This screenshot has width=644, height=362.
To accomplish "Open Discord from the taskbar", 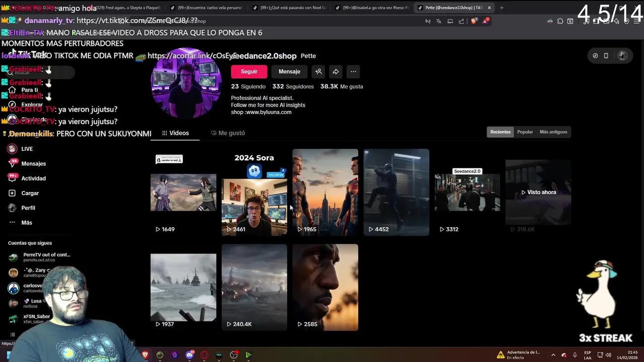I will click(x=190, y=355).
